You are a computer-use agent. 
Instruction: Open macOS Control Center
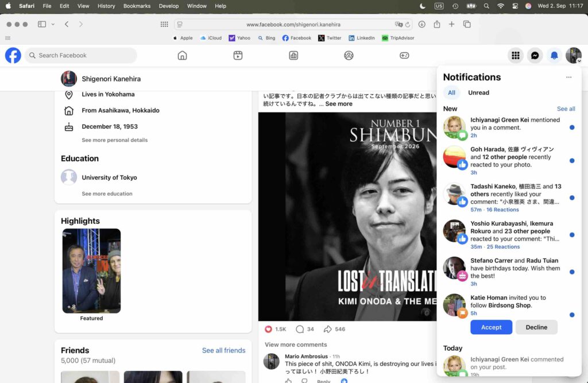[x=515, y=6]
